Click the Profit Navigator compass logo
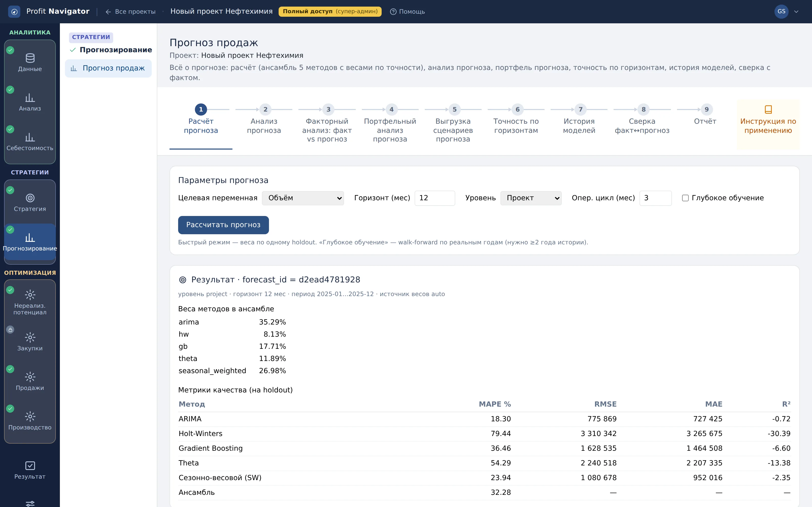812x507 pixels. [14, 12]
